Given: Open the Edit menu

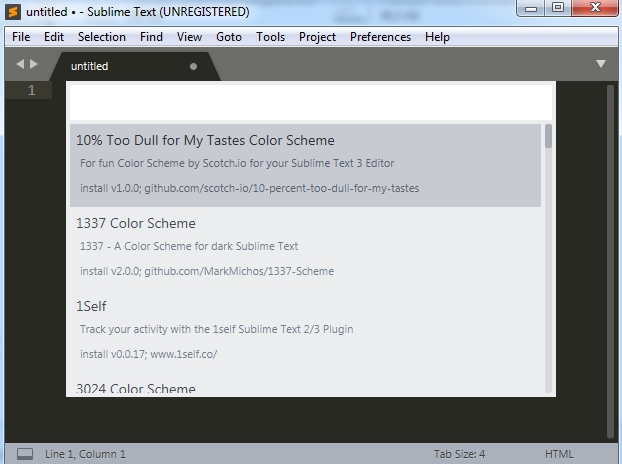Looking at the screenshot, I should (54, 37).
